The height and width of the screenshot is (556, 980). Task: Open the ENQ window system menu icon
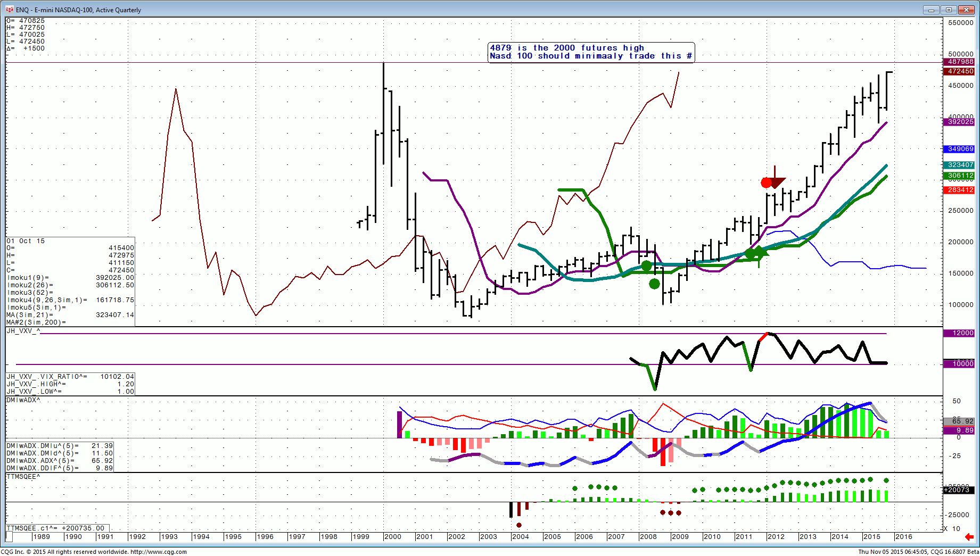[10, 10]
